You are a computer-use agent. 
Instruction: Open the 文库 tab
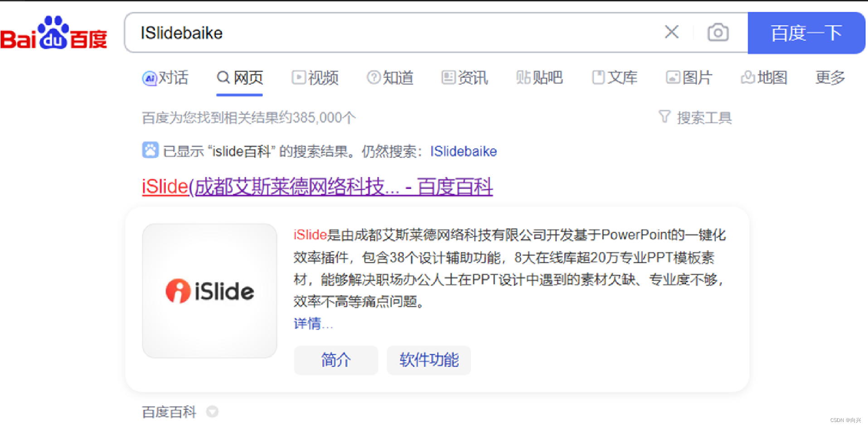coord(615,78)
